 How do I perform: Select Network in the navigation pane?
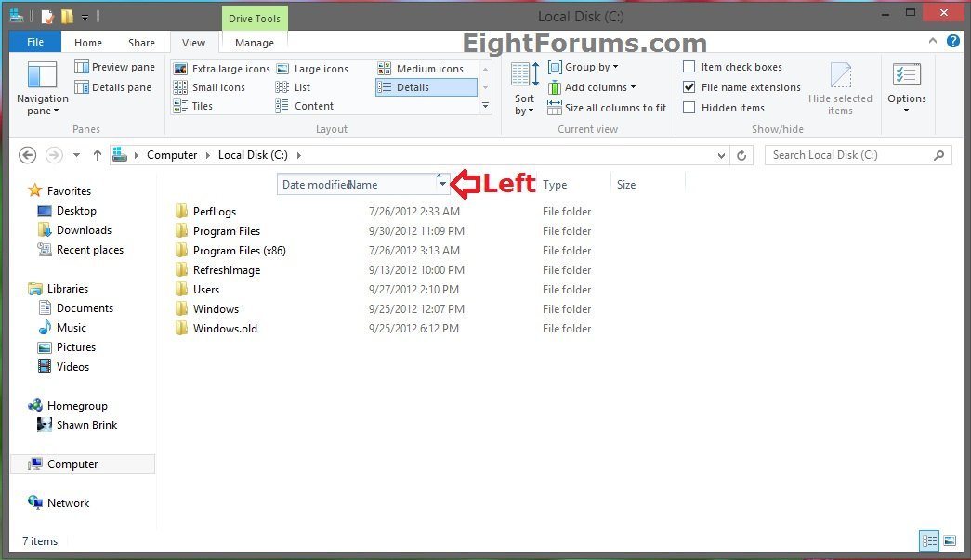point(68,503)
